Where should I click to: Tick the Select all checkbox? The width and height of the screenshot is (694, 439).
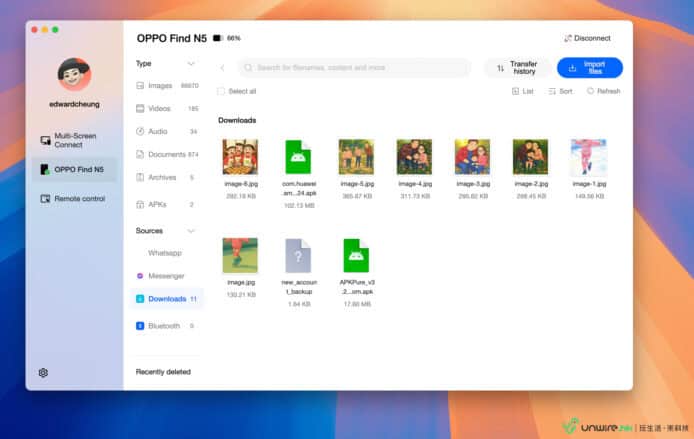tap(221, 91)
